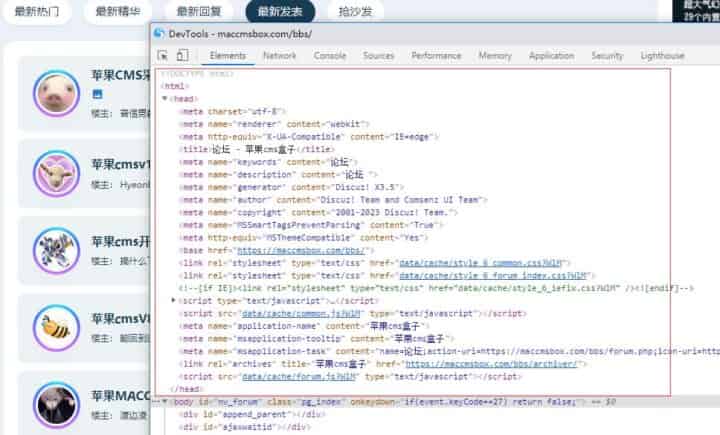720x435 pixels.
Task: Open the Application tab
Action: [551, 56]
